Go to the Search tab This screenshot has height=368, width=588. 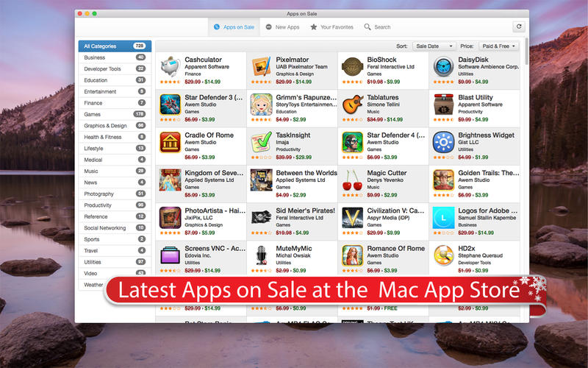pyautogui.click(x=377, y=27)
